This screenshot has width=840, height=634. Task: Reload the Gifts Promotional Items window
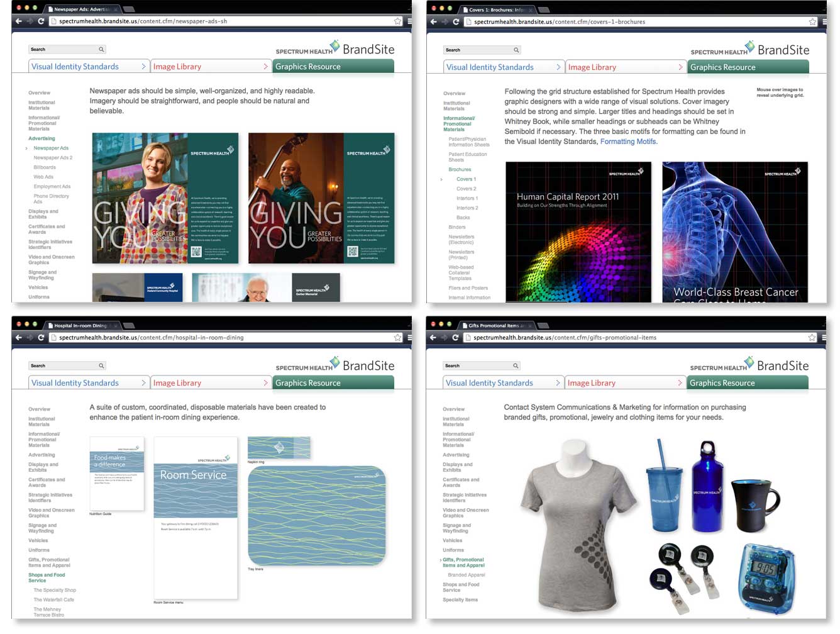pos(455,337)
